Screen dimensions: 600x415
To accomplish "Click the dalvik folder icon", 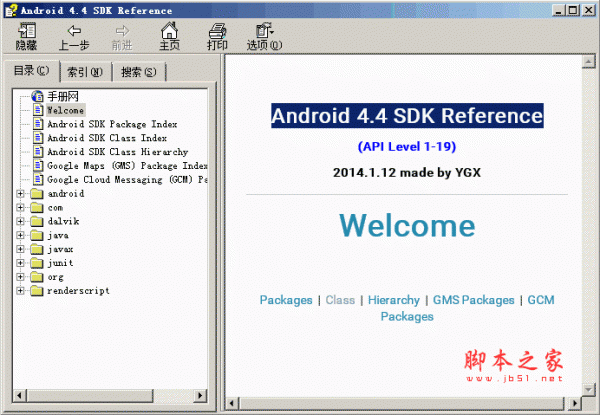I will coord(37,221).
